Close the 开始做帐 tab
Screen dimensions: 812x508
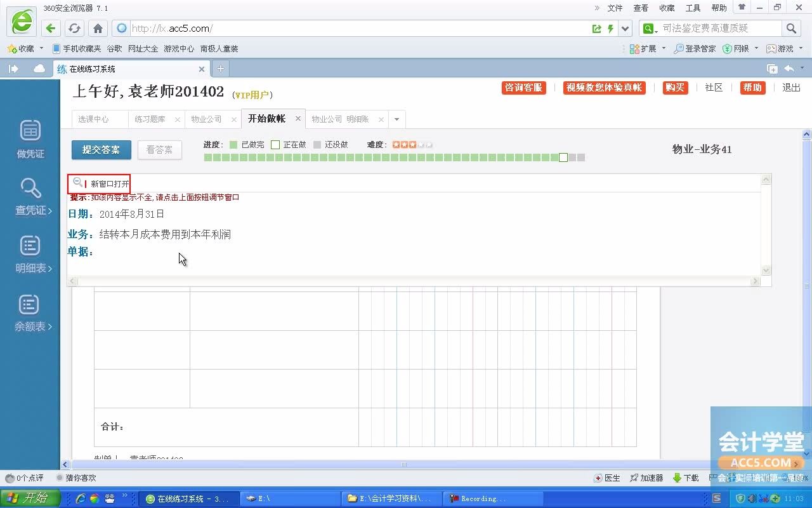[298, 119]
